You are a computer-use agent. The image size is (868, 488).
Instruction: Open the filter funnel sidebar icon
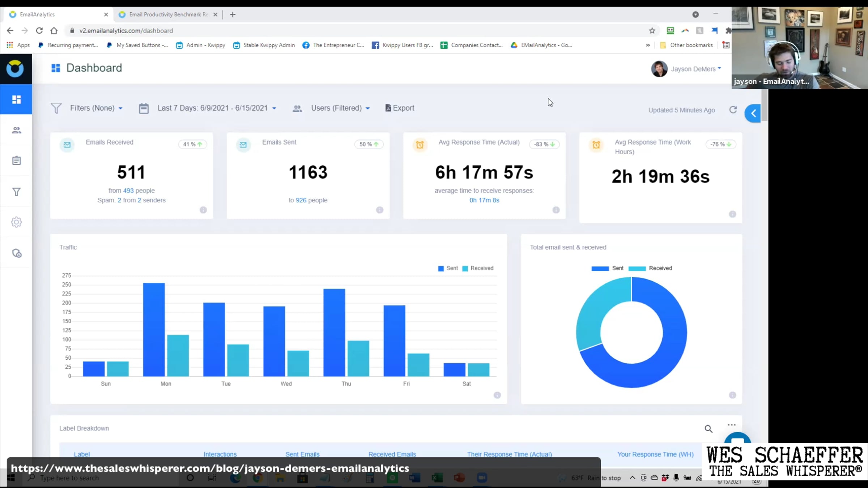(16, 192)
